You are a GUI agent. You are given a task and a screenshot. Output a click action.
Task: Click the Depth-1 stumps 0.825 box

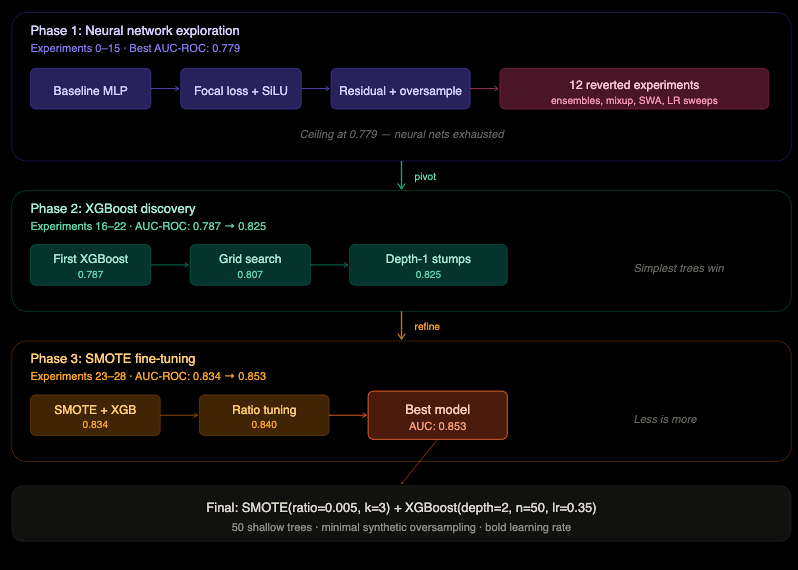coord(428,265)
